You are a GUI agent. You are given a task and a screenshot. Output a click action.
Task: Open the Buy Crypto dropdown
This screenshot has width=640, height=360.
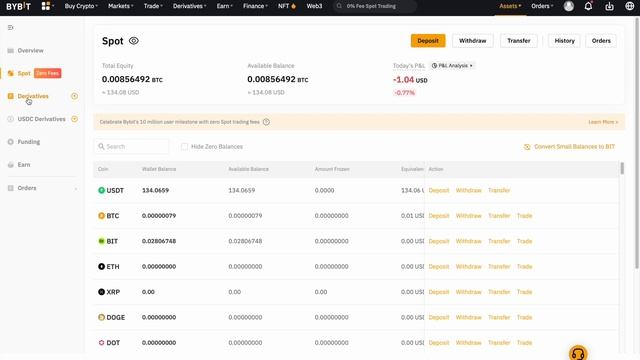pos(81,6)
